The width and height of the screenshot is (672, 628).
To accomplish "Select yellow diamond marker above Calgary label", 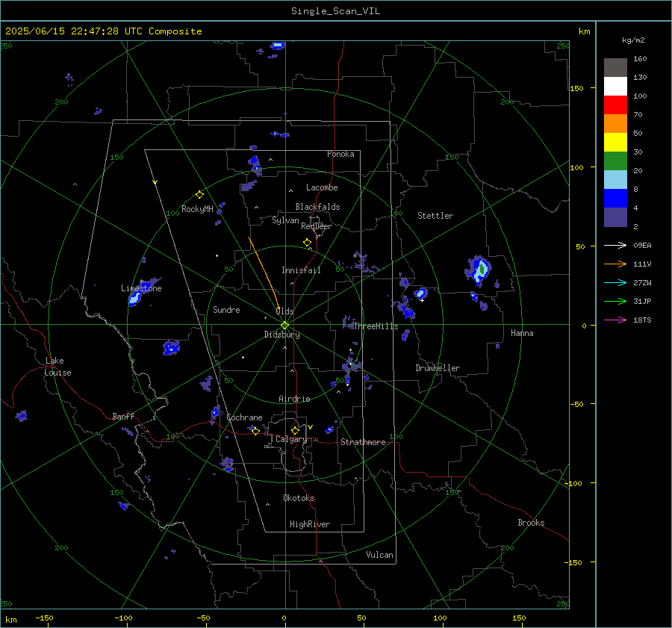I will point(295,430).
